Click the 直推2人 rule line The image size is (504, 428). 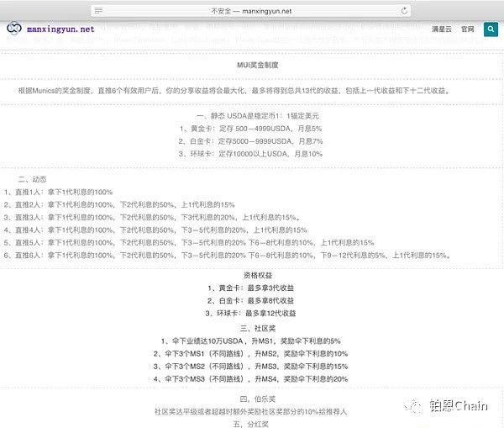[x=119, y=204]
